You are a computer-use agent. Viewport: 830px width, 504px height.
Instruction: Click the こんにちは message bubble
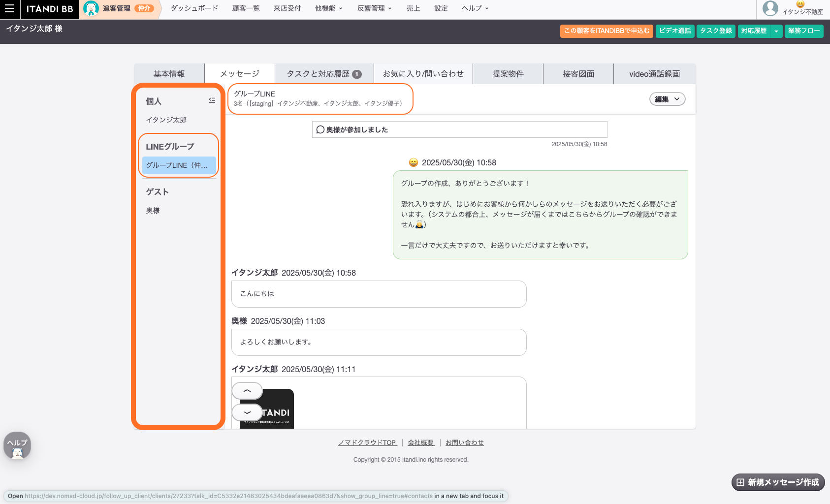coord(379,294)
